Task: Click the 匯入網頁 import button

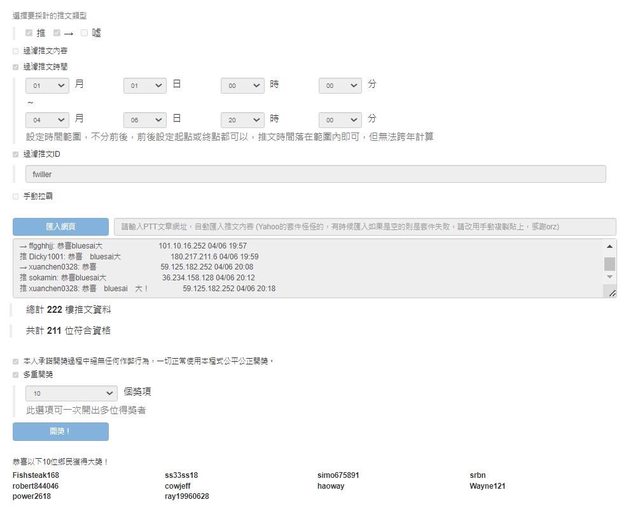Action: [60, 227]
